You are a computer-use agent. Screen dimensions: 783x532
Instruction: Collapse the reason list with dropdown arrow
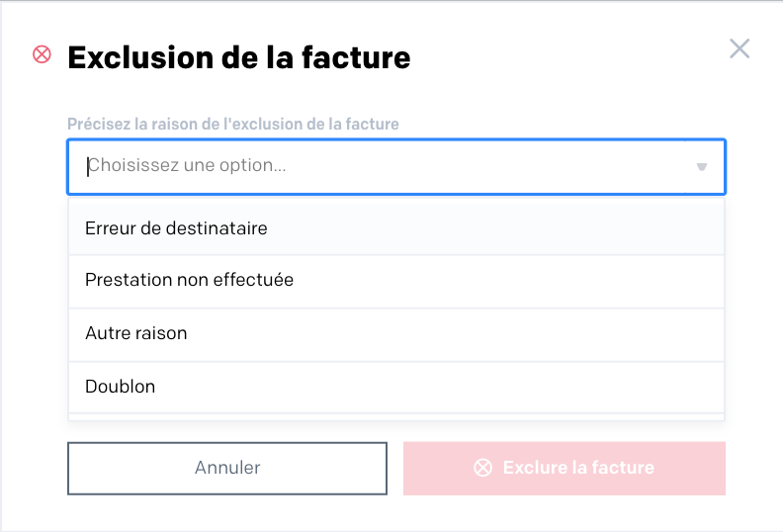702,167
